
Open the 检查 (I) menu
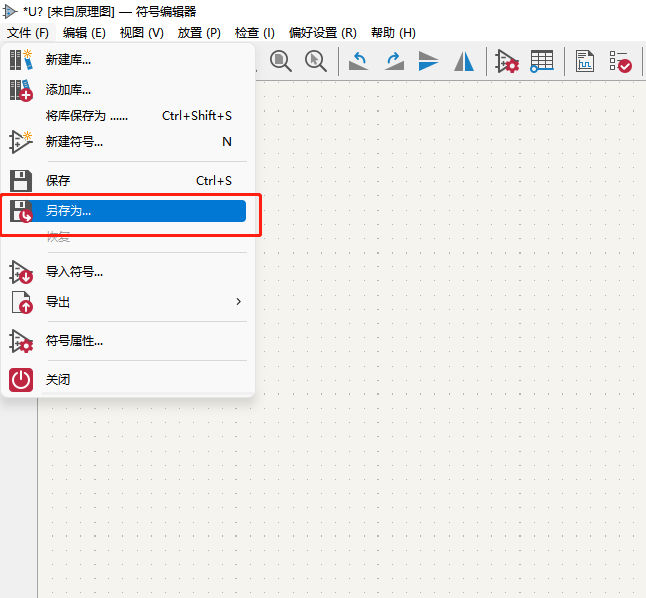255,33
